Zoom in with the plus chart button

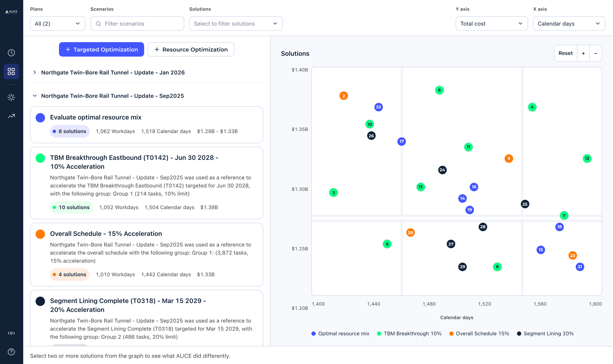click(x=583, y=53)
